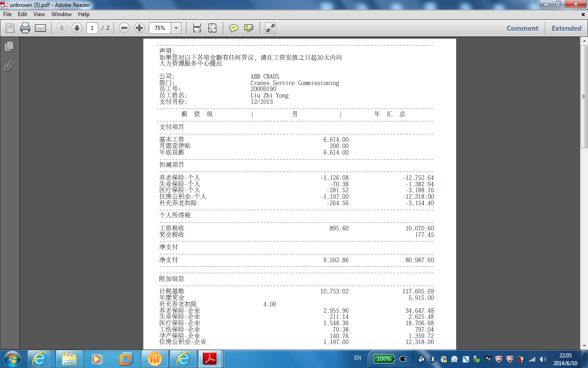Image resolution: width=588 pixels, height=368 pixels.
Task: Click the 75% zoom value field
Action: [x=160, y=28]
